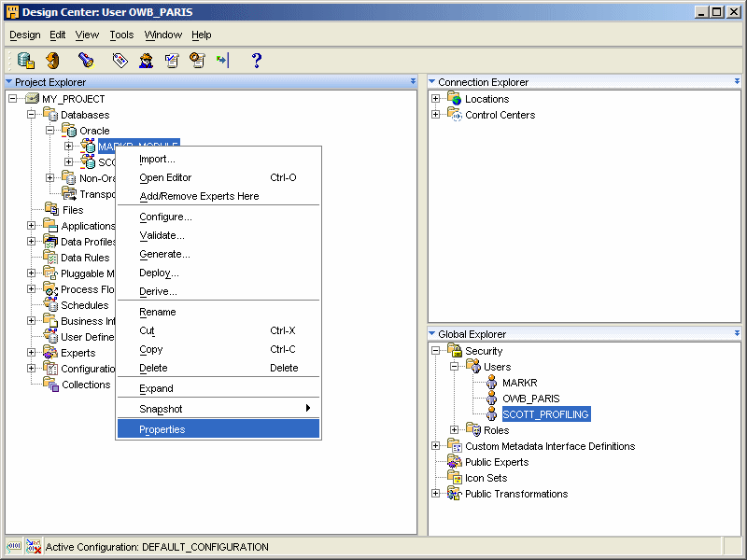This screenshot has width=747, height=560.
Task: Click Public Transformations in Global Explorer
Action: 515,494
